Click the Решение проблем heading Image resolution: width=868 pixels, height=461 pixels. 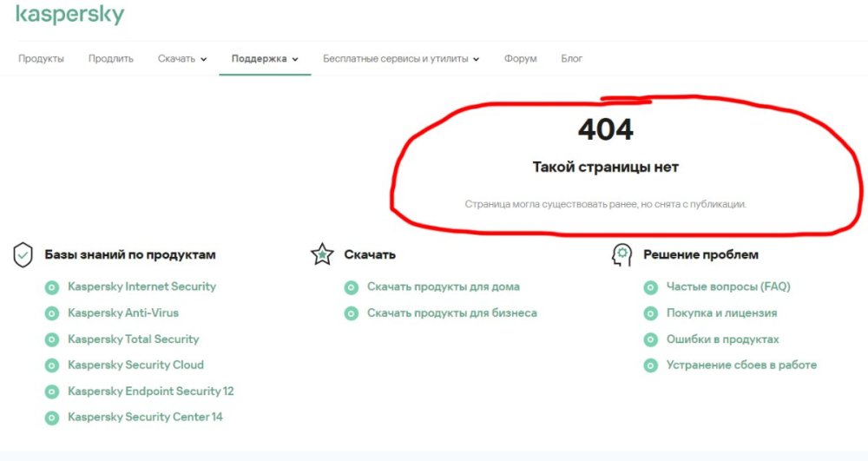click(700, 254)
